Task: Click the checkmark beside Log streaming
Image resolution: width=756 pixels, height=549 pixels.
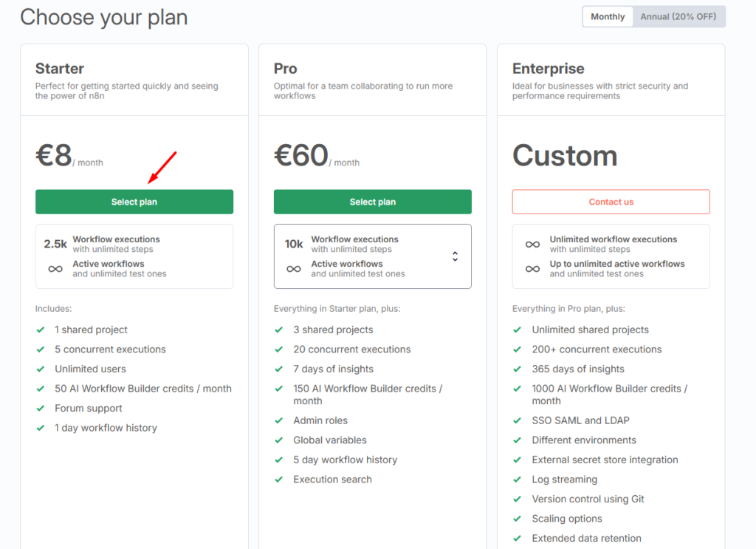Action: [x=517, y=480]
